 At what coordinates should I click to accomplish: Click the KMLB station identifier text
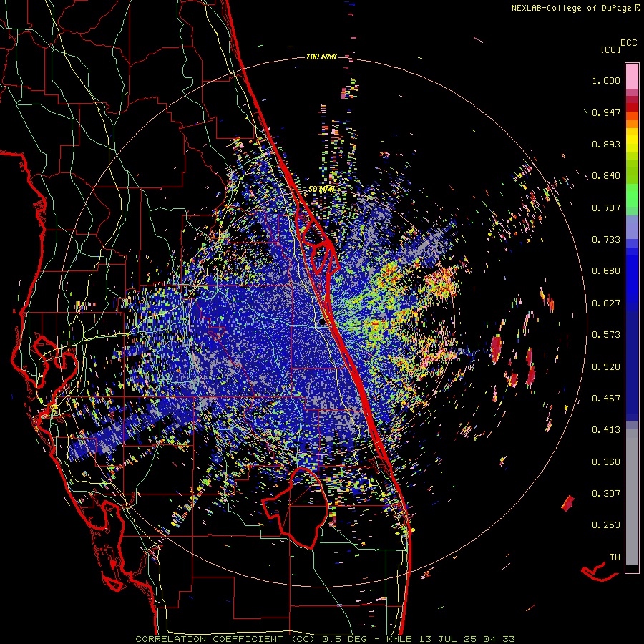399,639
